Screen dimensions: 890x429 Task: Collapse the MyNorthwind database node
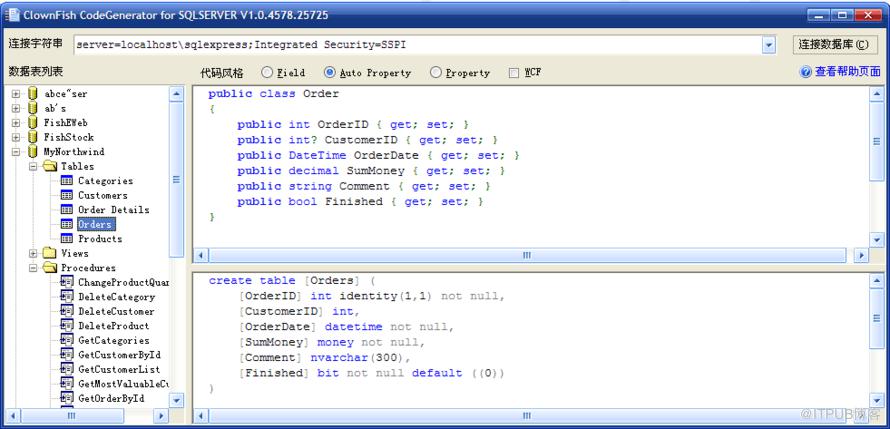tap(16, 152)
